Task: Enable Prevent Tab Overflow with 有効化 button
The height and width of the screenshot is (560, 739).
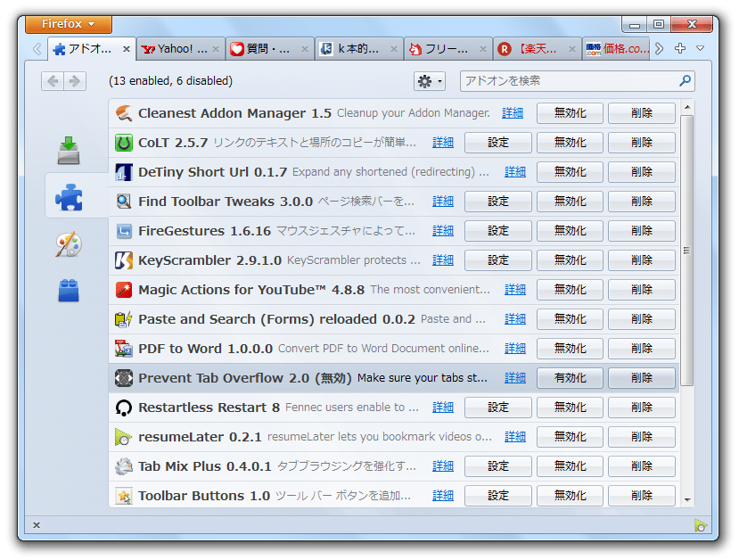Action: [x=570, y=378]
